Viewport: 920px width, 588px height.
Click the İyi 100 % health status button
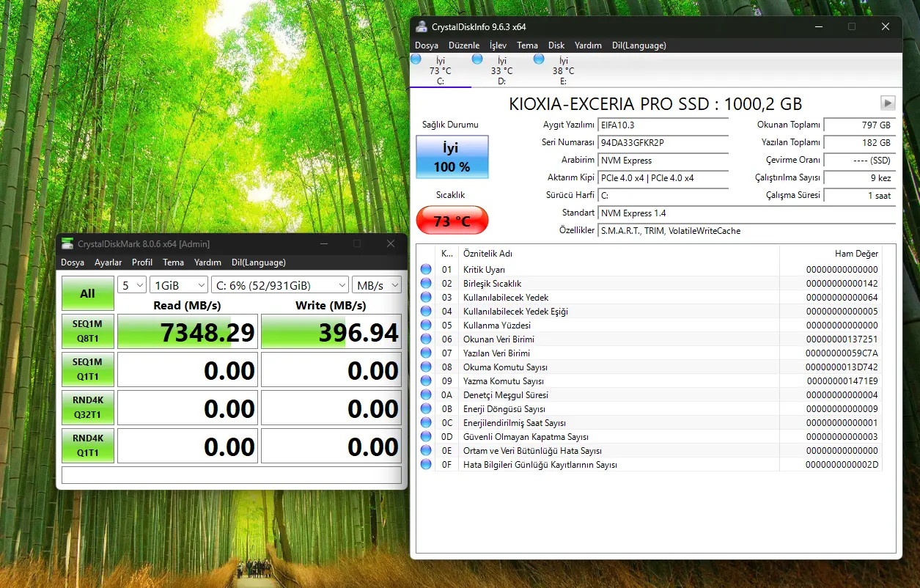tap(452, 157)
